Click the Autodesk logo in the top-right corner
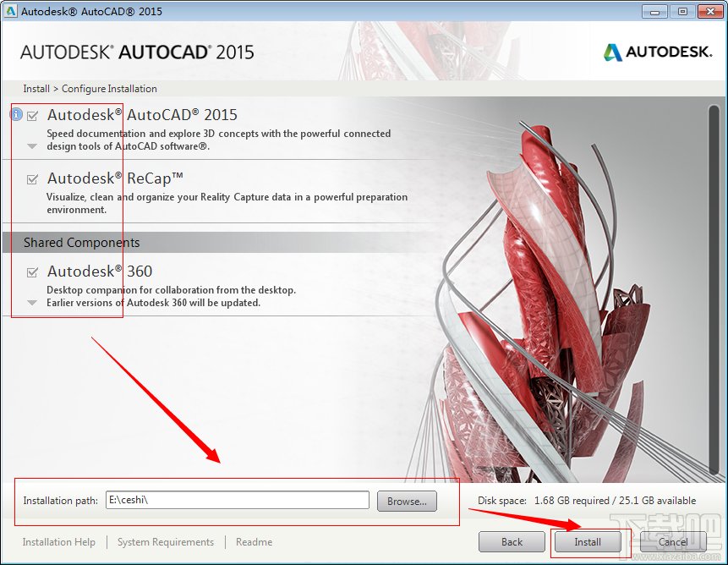The height and width of the screenshot is (565, 728). click(x=657, y=52)
